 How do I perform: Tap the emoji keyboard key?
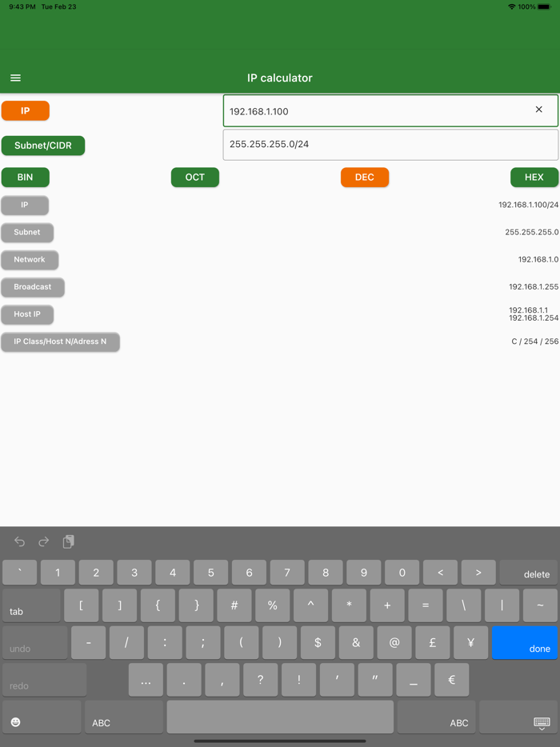click(42, 717)
